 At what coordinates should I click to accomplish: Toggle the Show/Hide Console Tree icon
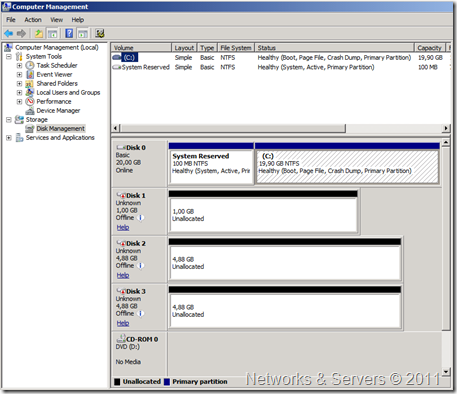pyautogui.click(x=52, y=33)
